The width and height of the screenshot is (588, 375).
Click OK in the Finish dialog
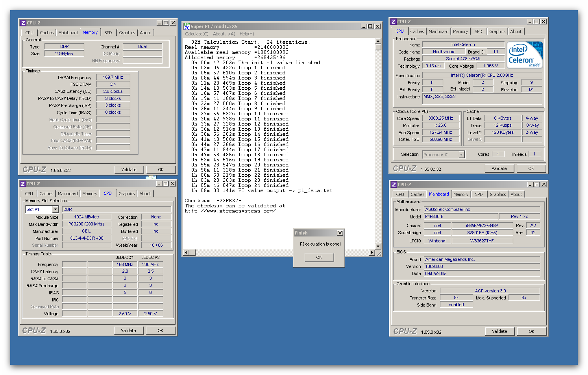[x=319, y=257]
